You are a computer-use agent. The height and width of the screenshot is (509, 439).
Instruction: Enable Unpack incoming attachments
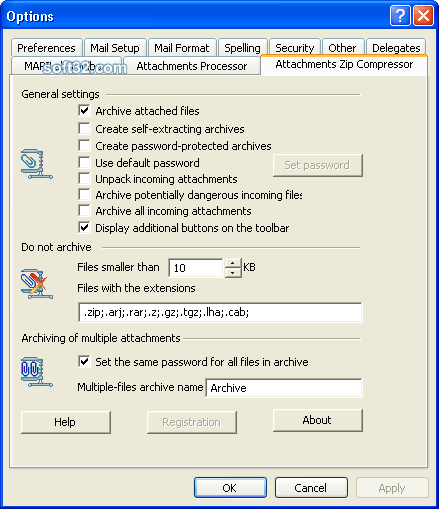coord(84,178)
